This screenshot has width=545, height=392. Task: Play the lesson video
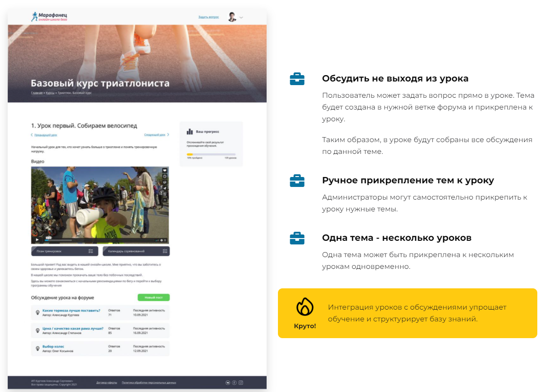coord(37,240)
